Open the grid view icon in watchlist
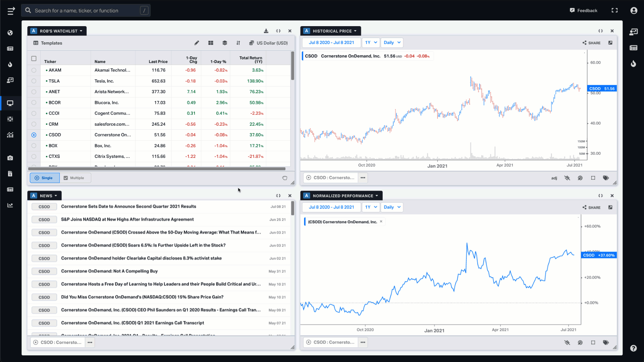This screenshot has width=644, height=362. click(x=211, y=43)
